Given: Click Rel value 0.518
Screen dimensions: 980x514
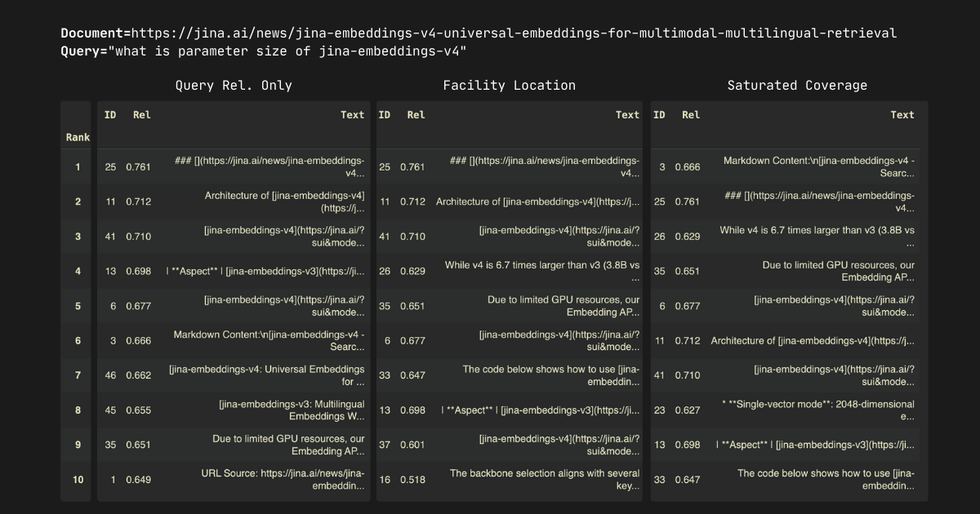Looking at the screenshot, I should click(413, 480).
